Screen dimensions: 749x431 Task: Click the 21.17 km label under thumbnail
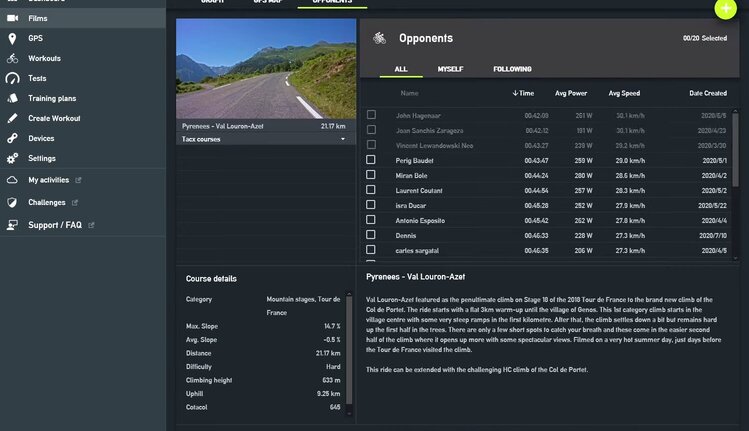tap(333, 126)
